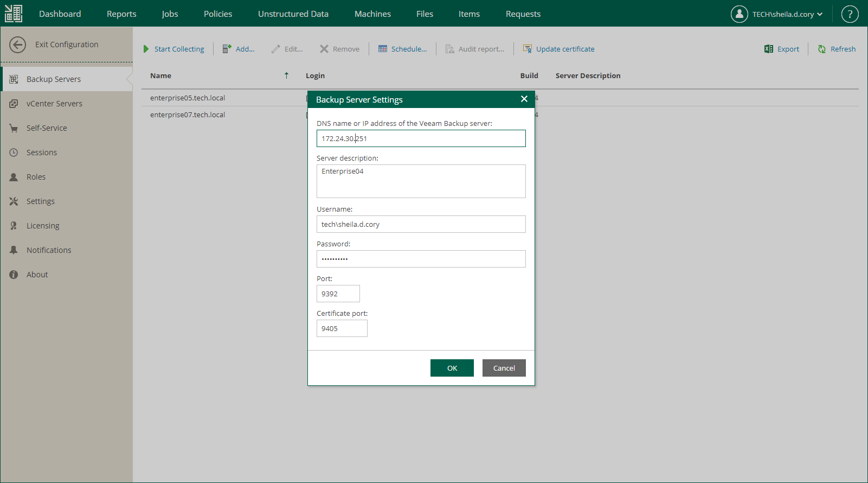Click the user account avatar icon
Screen dimensions: 868x483
(739, 14)
